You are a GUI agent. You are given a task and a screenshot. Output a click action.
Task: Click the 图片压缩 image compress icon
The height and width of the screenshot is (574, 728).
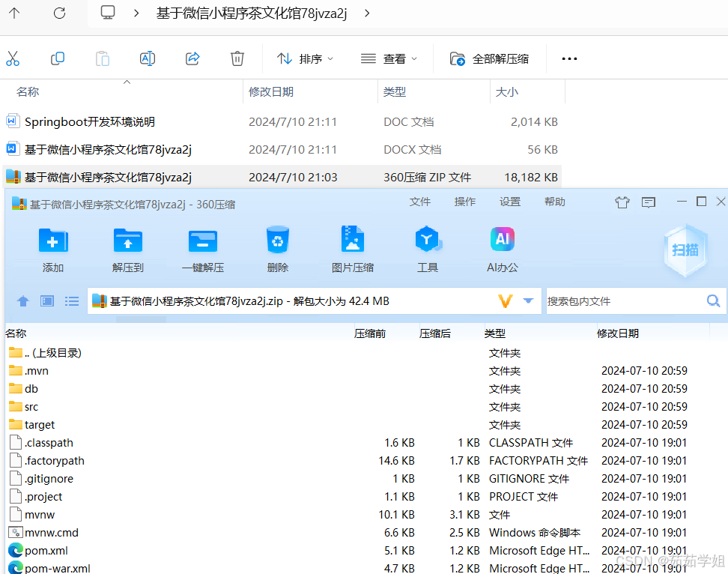353,239
